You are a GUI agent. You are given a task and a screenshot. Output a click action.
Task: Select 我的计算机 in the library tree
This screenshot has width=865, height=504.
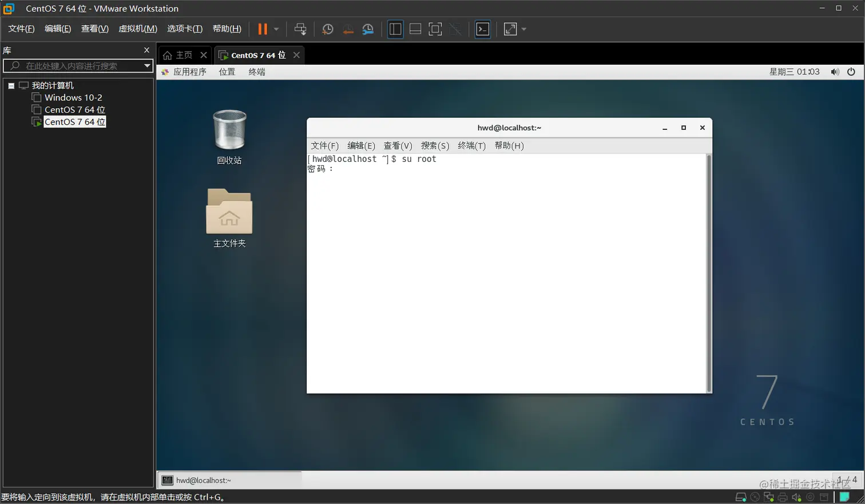[x=53, y=85]
